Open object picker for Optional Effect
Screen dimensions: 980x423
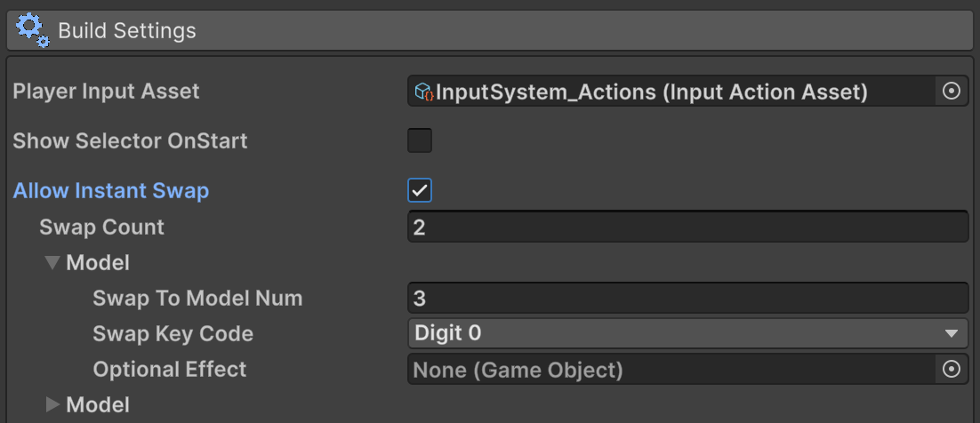951,369
